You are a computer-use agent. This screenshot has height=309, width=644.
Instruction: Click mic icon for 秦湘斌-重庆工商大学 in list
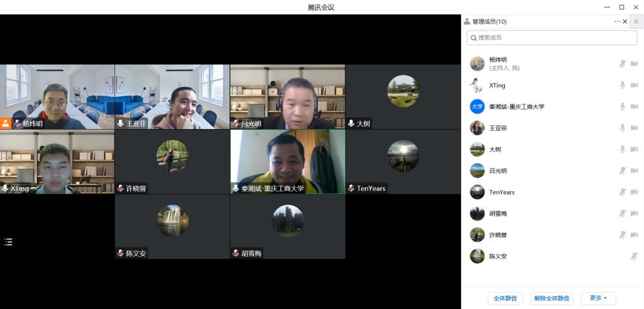click(x=622, y=106)
